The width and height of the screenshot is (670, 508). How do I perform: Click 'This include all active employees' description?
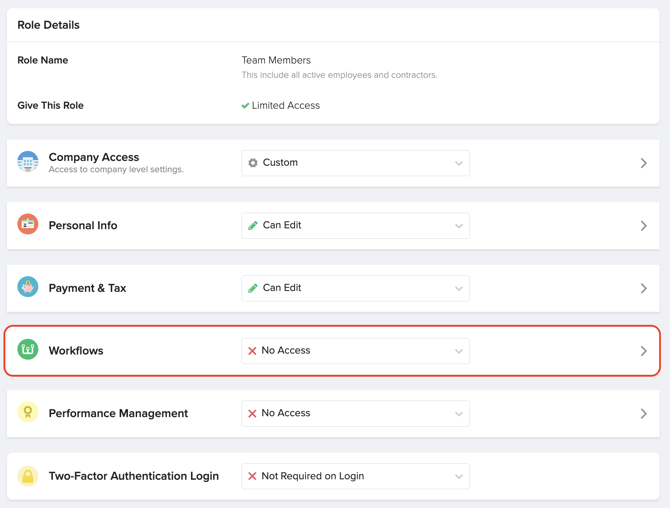pyautogui.click(x=339, y=75)
